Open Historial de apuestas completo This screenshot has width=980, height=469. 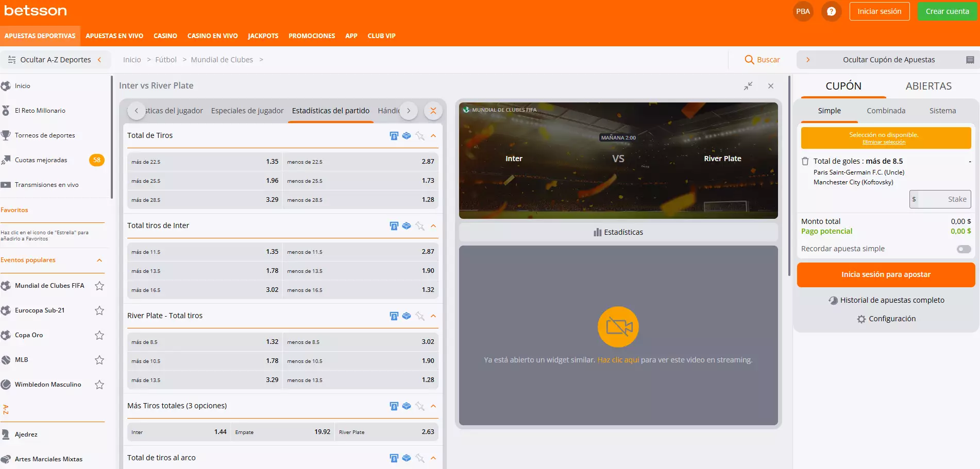886,300
